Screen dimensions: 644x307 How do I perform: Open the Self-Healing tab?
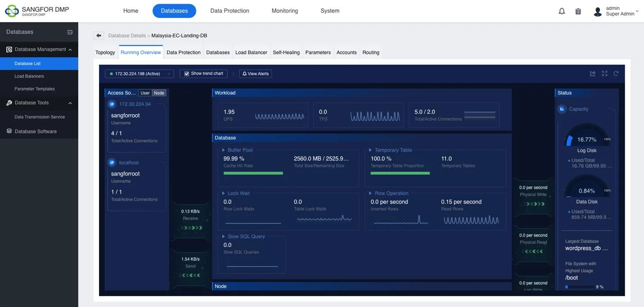[286, 53]
